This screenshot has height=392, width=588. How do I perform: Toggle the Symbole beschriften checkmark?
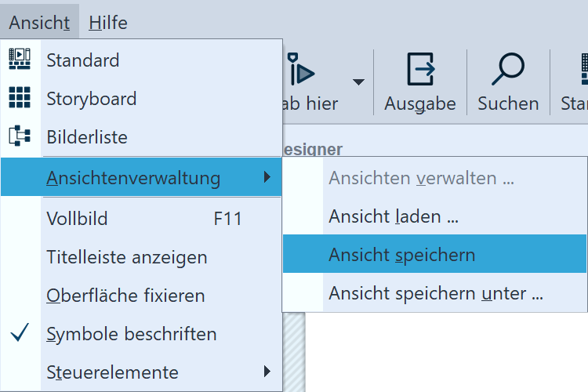(x=20, y=334)
